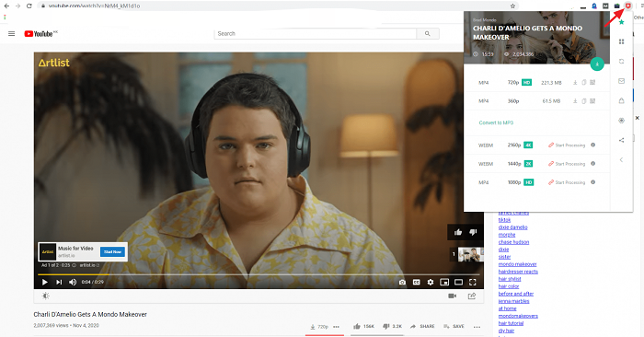Like the video with 156K likes

pyautogui.click(x=364, y=326)
